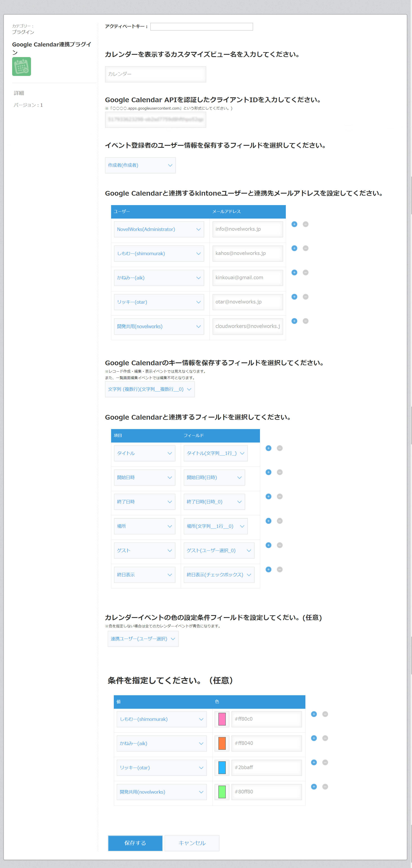The height and width of the screenshot is (868, 412).
Task: Remove the タイトル field mapping row
Action: tap(279, 448)
